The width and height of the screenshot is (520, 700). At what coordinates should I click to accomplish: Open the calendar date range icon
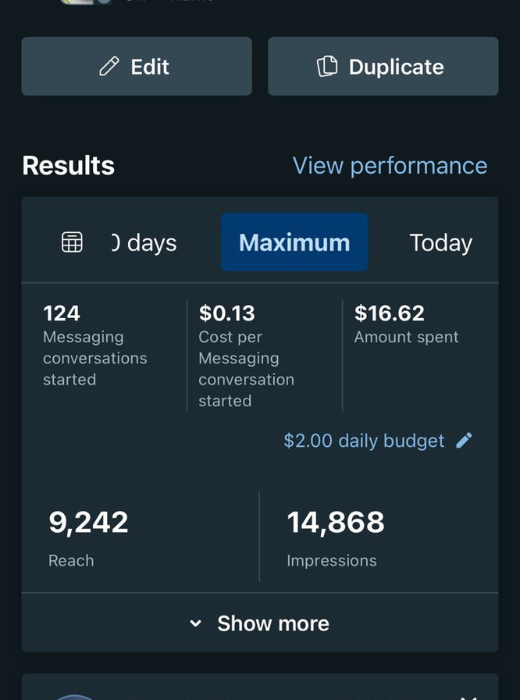72,242
